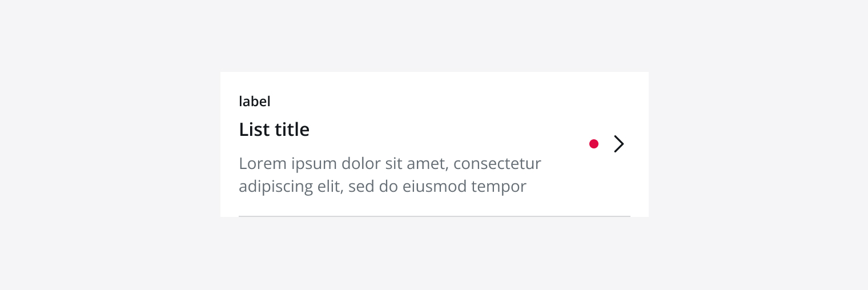Open the "List title" heading
The image size is (868, 290).
(274, 130)
